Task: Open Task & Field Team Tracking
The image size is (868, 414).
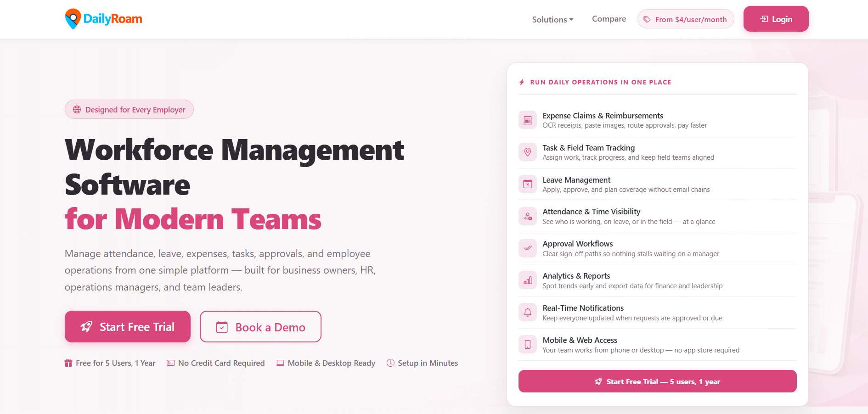Action: tap(658, 152)
